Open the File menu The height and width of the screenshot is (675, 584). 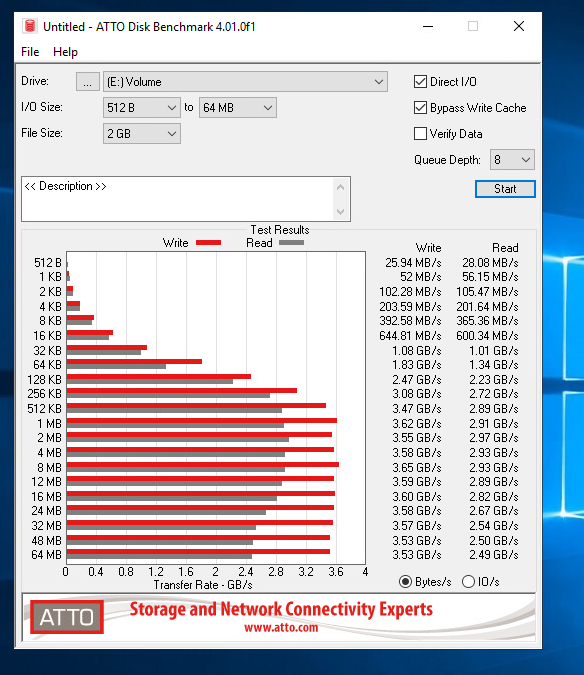coord(30,52)
